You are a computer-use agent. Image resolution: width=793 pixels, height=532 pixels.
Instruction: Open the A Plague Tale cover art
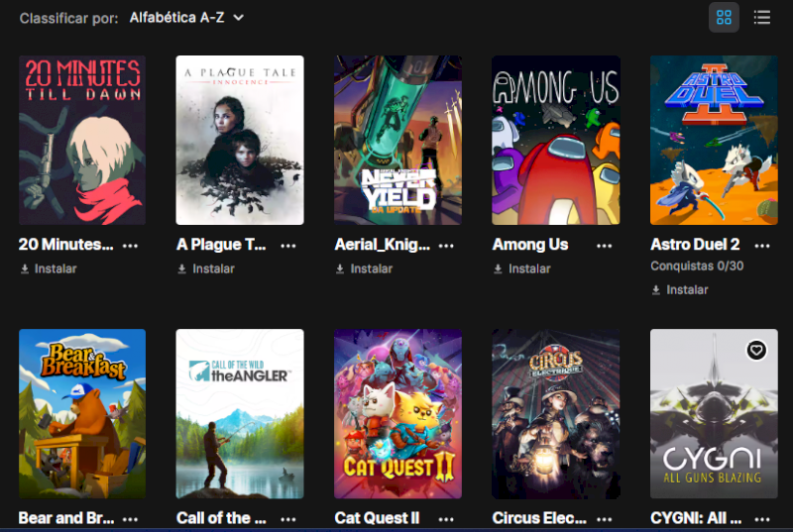240,140
